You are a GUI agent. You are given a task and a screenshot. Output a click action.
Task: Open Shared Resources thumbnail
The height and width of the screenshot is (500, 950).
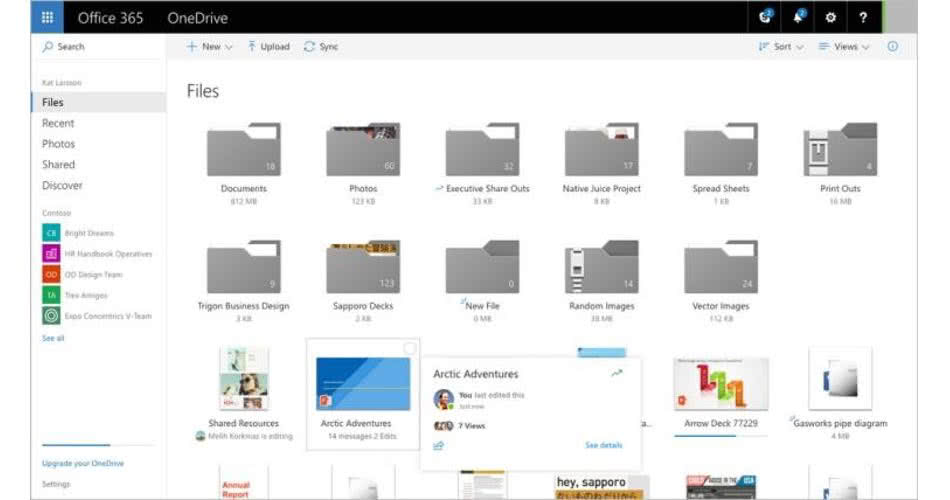[x=244, y=379]
